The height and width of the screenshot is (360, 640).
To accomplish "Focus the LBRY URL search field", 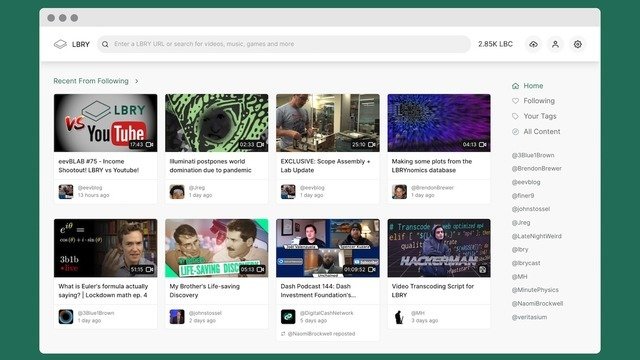I will pos(284,44).
